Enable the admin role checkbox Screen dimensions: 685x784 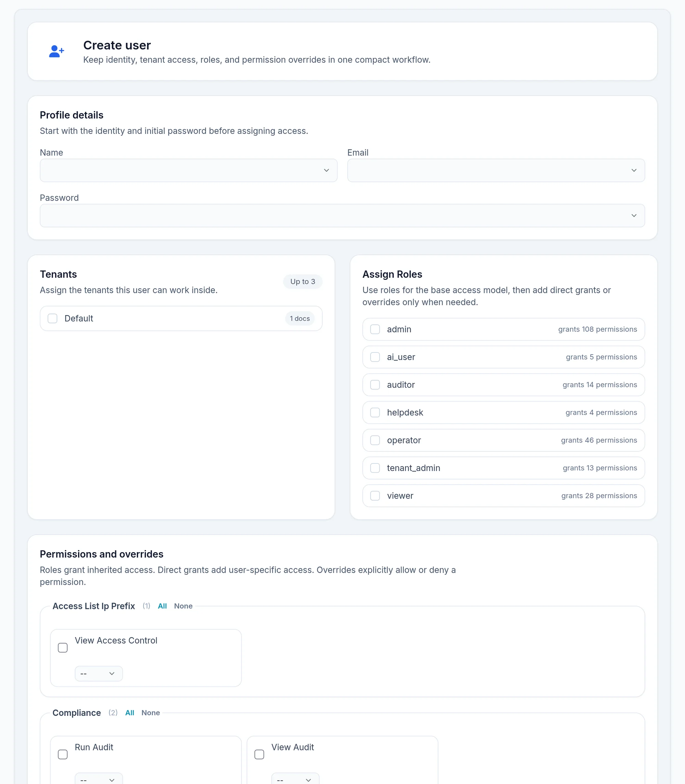coord(375,329)
